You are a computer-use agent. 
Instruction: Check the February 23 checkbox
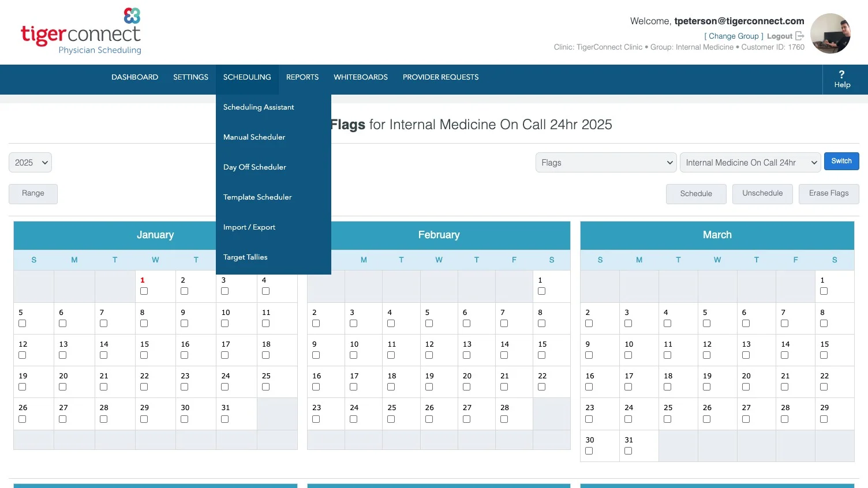tap(316, 419)
